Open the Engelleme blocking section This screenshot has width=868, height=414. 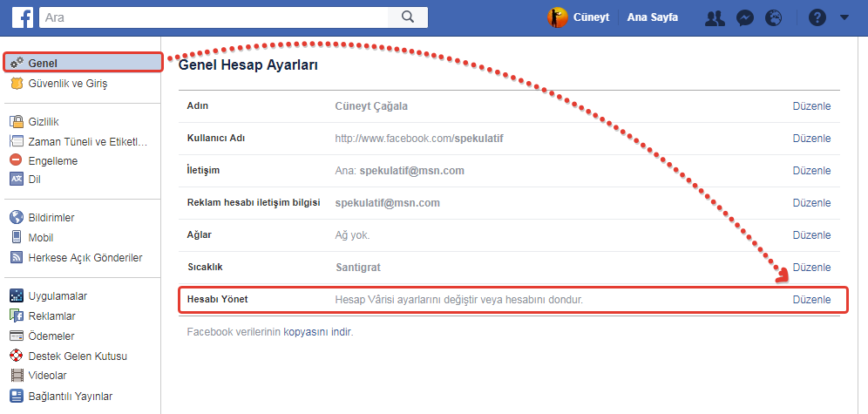click(x=52, y=160)
